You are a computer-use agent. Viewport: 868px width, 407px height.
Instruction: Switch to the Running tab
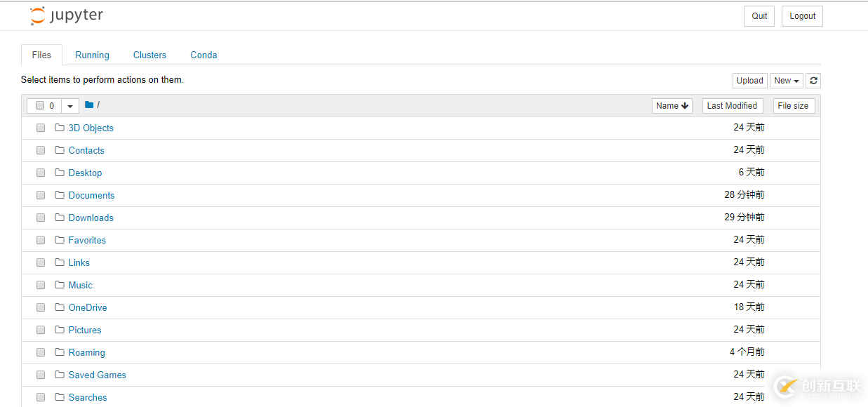pos(92,55)
